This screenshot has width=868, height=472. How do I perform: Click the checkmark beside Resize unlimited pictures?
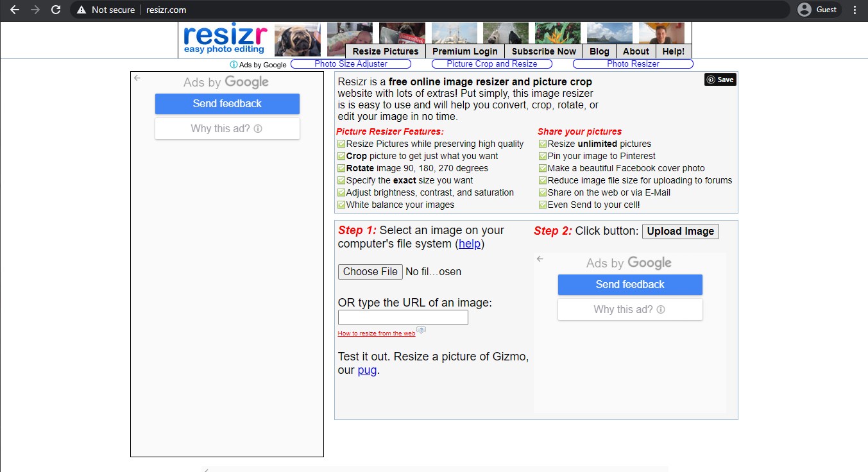tap(543, 144)
